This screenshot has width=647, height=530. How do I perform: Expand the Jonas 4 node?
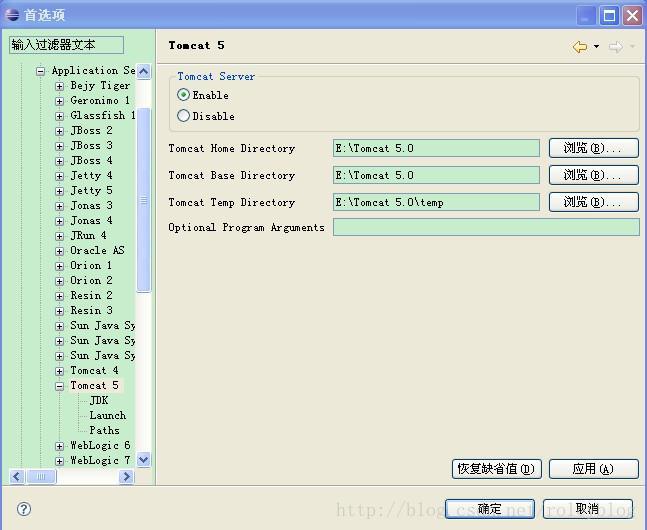(59, 221)
